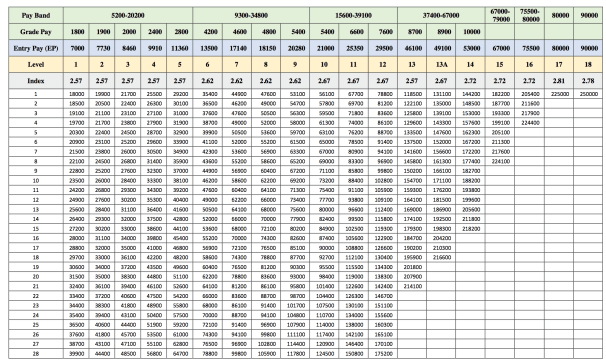Screen dimensions: 606x362
Task: Select the level '16' header cell
Action: click(x=529, y=65)
